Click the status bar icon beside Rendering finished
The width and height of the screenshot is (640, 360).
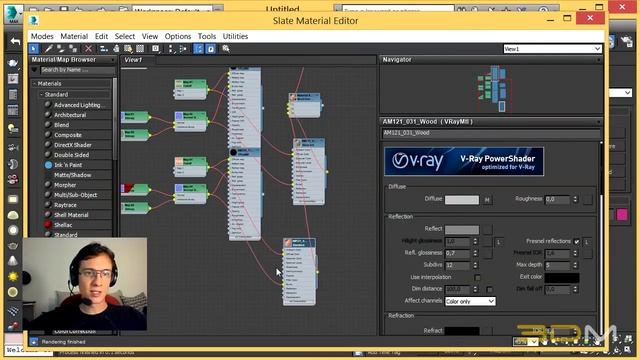(x=34, y=342)
